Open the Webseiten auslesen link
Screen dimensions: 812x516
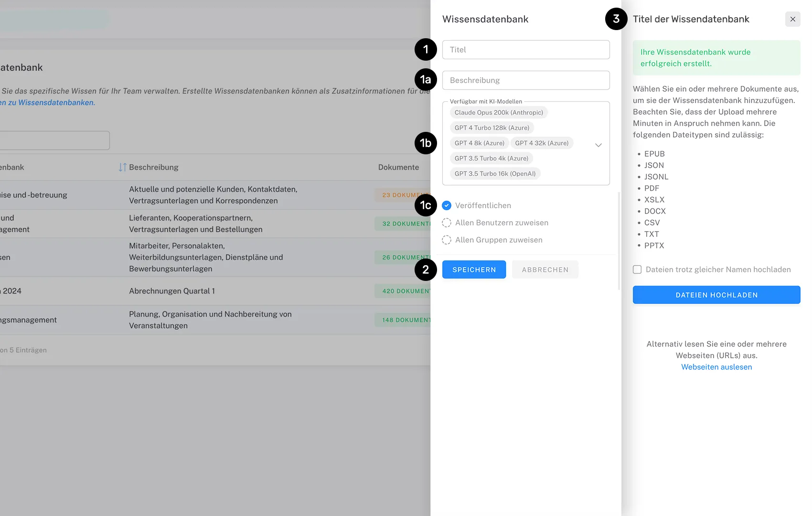click(716, 367)
